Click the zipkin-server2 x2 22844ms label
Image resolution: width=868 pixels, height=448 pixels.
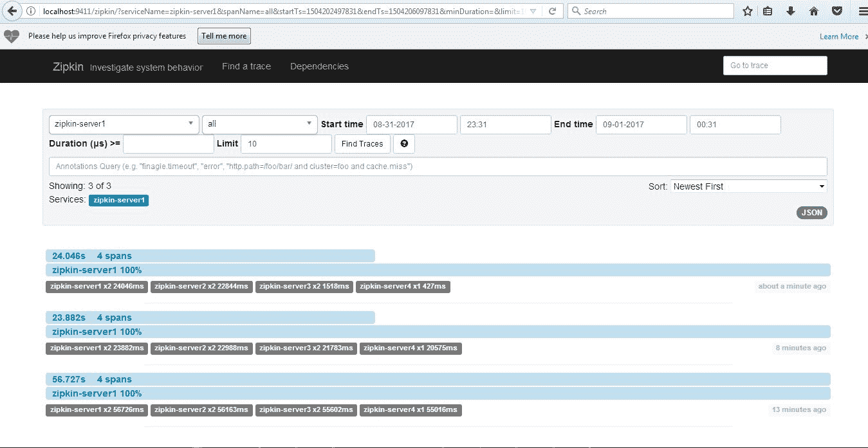tap(202, 287)
